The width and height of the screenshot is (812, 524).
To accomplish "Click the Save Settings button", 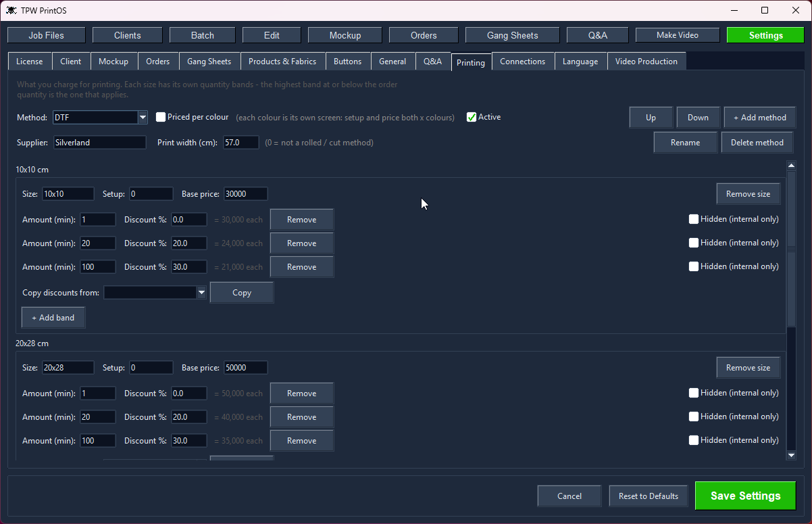I will click(745, 496).
